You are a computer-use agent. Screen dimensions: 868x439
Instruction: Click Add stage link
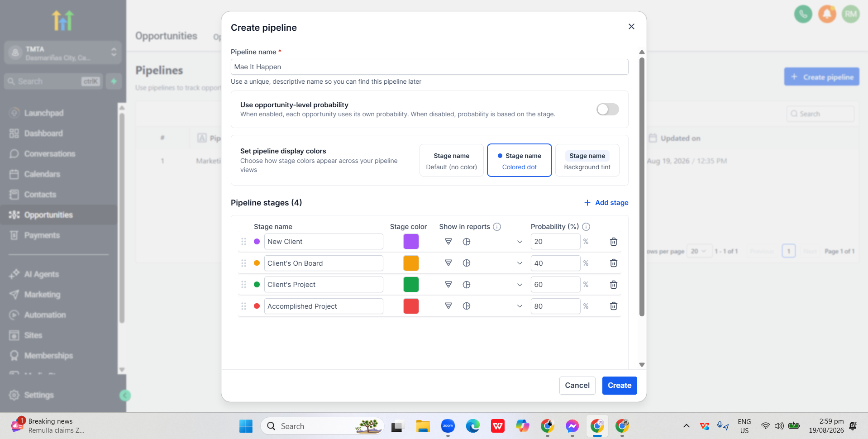click(606, 203)
